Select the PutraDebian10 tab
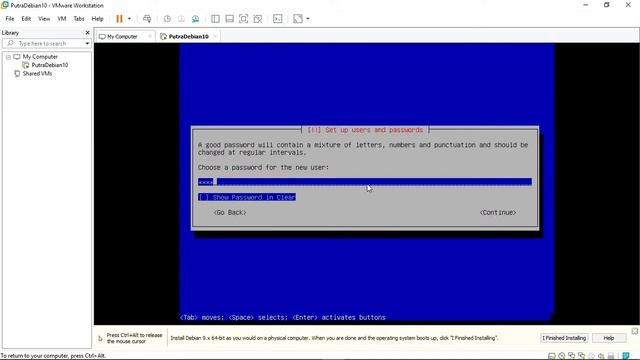The image size is (640, 360). click(188, 36)
